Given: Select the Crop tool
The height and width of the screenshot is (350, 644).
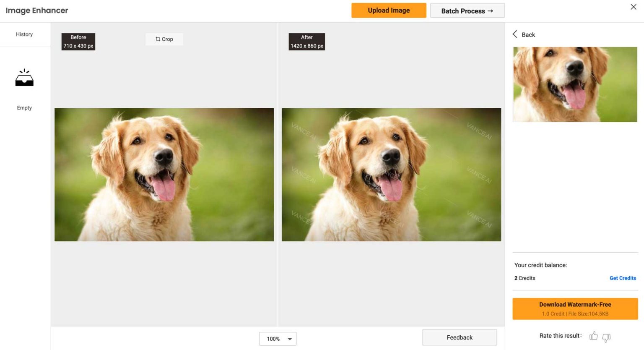Looking at the screenshot, I should tap(164, 39).
